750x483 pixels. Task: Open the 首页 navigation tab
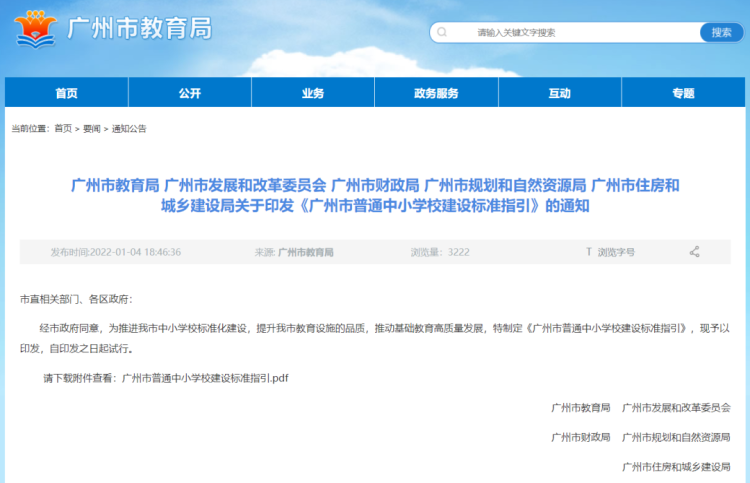[x=66, y=93]
